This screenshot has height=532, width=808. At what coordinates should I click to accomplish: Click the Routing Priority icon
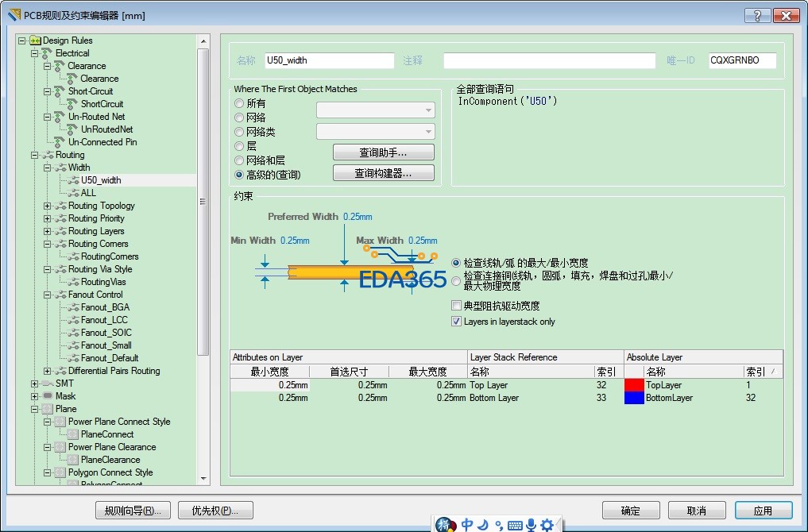click(x=60, y=218)
